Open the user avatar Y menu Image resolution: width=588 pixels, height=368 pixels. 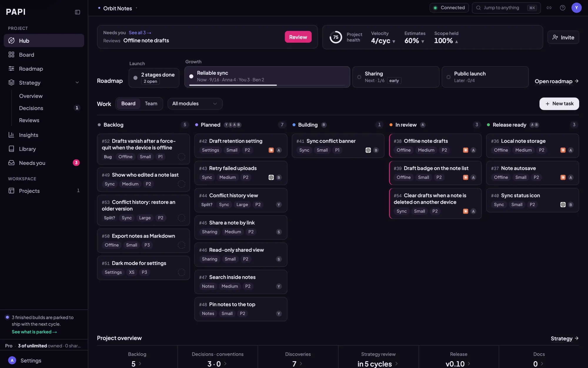click(x=576, y=8)
